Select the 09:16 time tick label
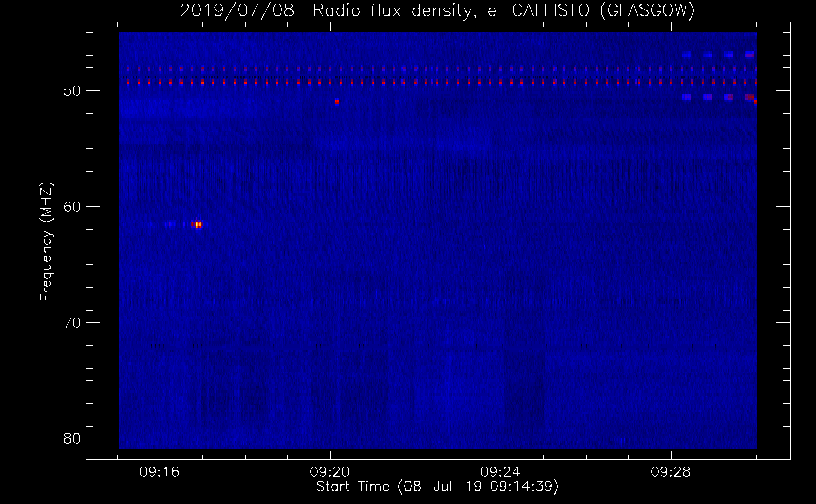Screen dimensions: 816x504 point(160,472)
